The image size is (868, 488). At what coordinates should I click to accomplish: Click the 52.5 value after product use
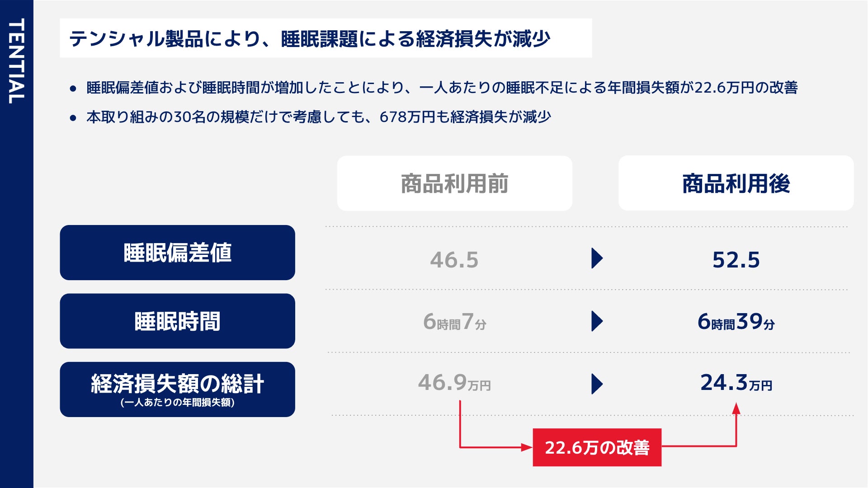736,260
